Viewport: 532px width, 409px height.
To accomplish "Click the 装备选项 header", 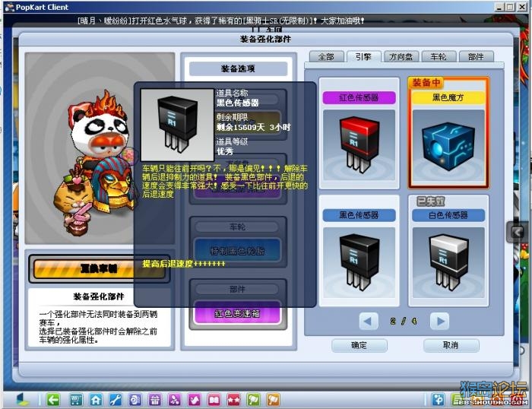I will 238,69.
